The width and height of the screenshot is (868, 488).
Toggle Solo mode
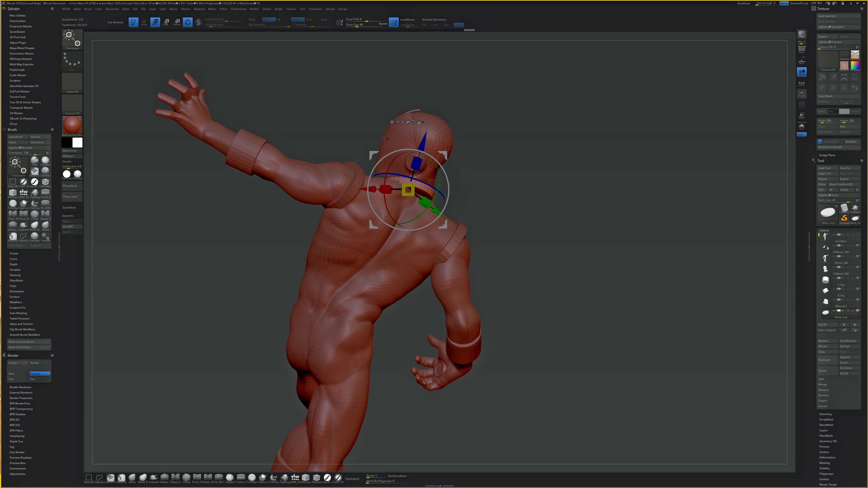(802, 126)
